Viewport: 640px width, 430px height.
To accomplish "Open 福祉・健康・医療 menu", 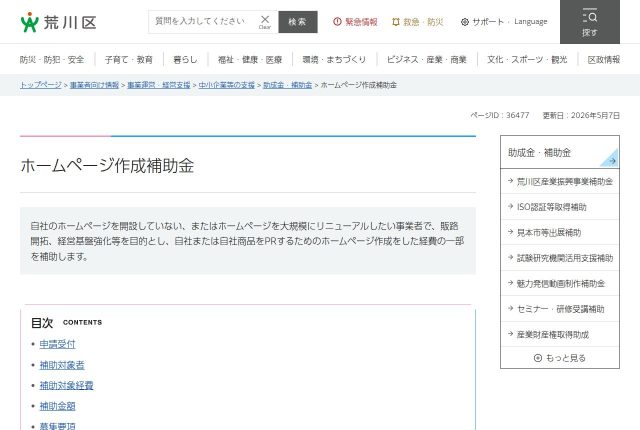I will click(250, 60).
